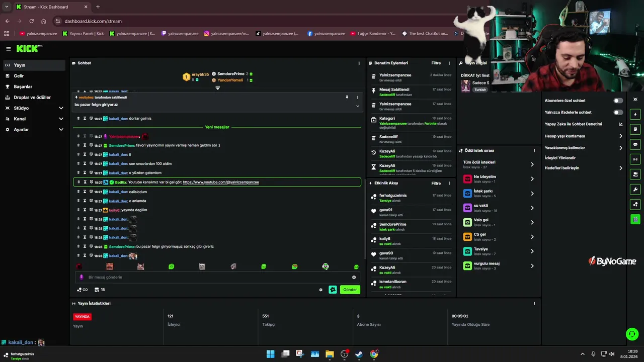Reload the page in browser toolbar
The width and height of the screenshot is (644, 362).
pos(31,21)
